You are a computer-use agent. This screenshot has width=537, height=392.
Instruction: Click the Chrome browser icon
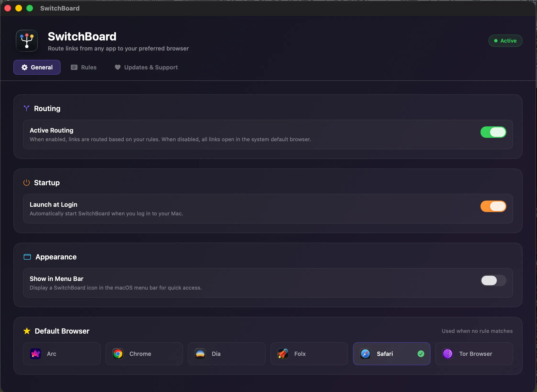click(118, 354)
